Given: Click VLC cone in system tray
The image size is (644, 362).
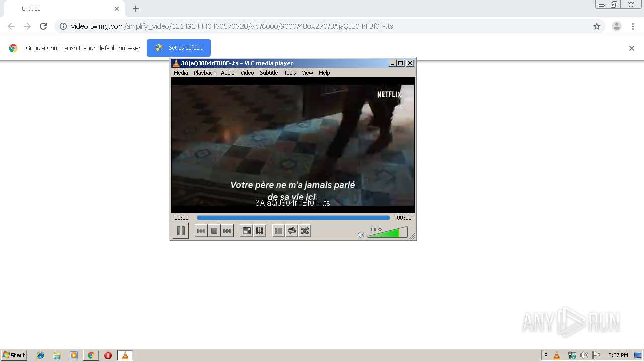Looking at the screenshot, I should tap(557, 355).
